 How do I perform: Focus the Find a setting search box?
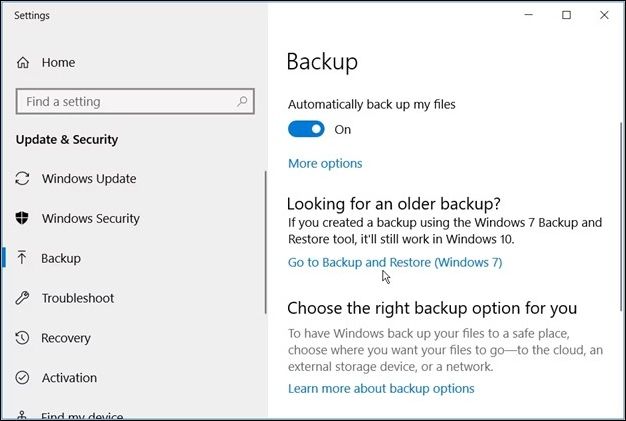(x=125, y=102)
